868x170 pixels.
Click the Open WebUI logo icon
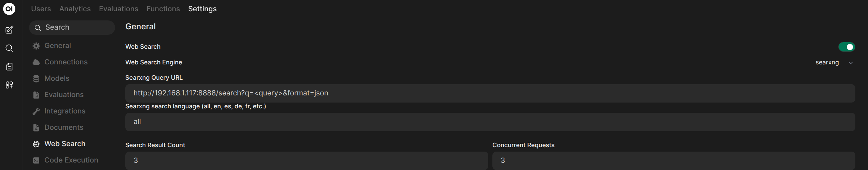point(9,9)
